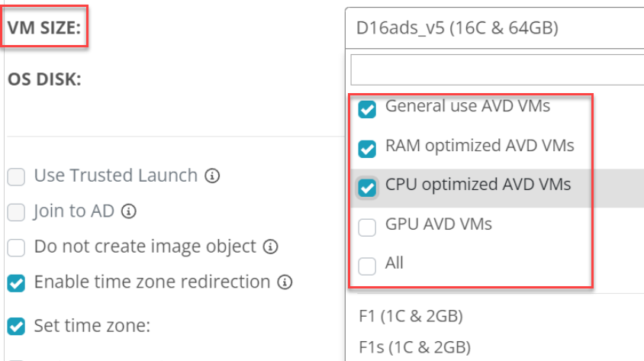This screenshot has height=361, width=644.
Task: Enable Use Trusted Launch checkbox
Action: (x=16, y=176)
